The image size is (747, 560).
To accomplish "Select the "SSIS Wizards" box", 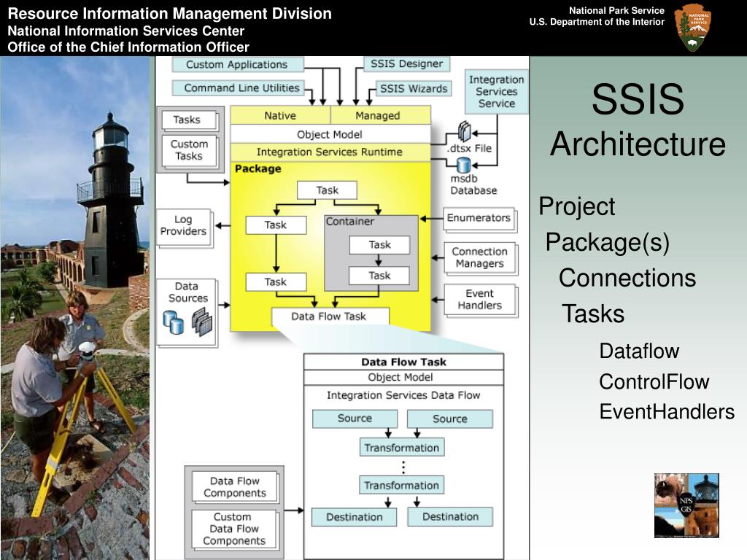I will (x=414, y=88).
